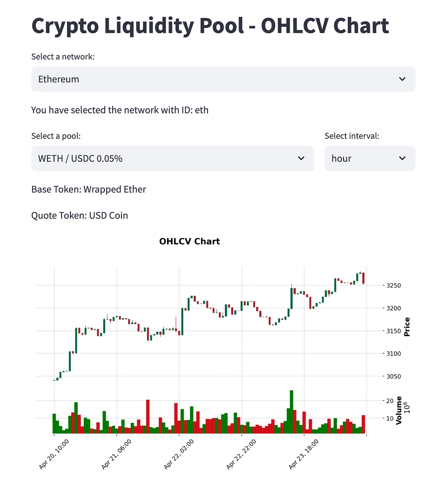Image resolution: width=448 pixels, height=489 pixels.
Task: Click the Apr 23, 18:00 axis label
Action: point(304,454)
